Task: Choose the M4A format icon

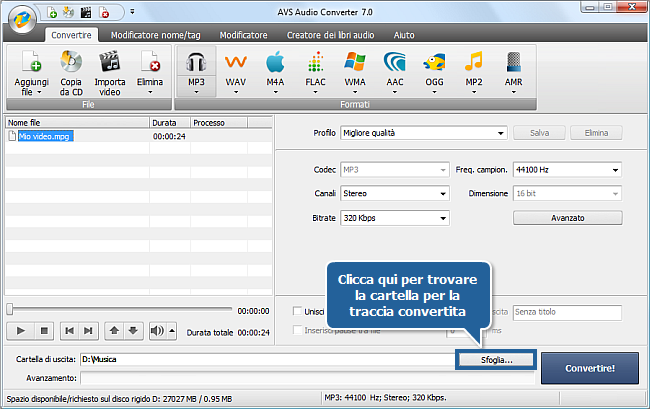Action: (275, 62)
